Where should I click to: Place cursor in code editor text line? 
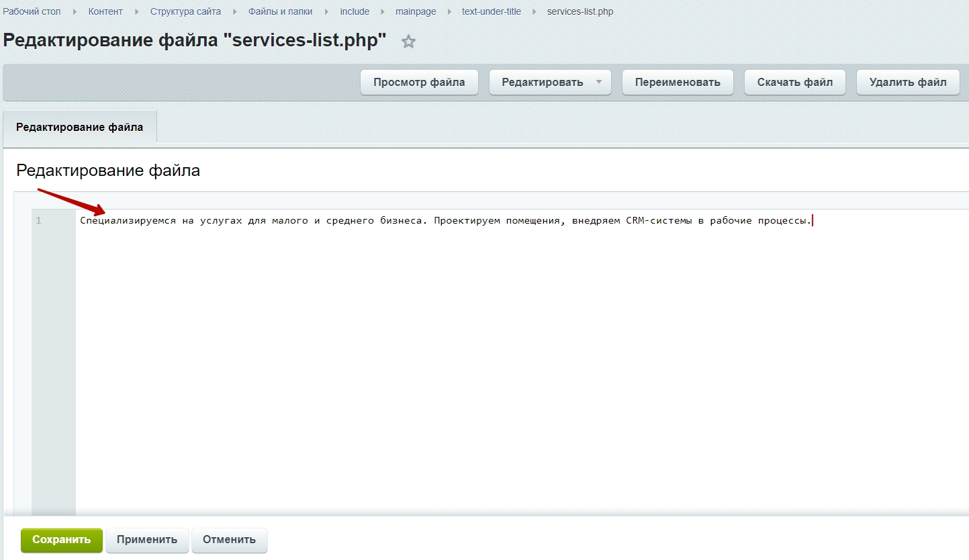(446, 220)
